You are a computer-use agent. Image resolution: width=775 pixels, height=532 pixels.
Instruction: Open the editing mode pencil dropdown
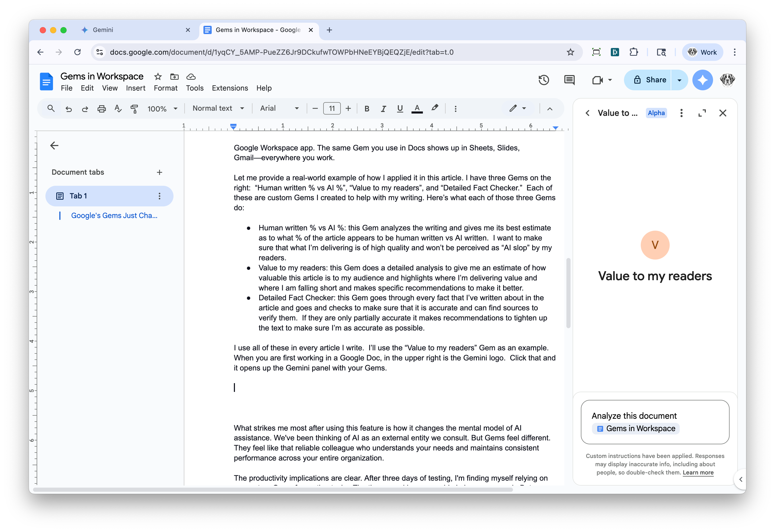(x=518, y=108)
